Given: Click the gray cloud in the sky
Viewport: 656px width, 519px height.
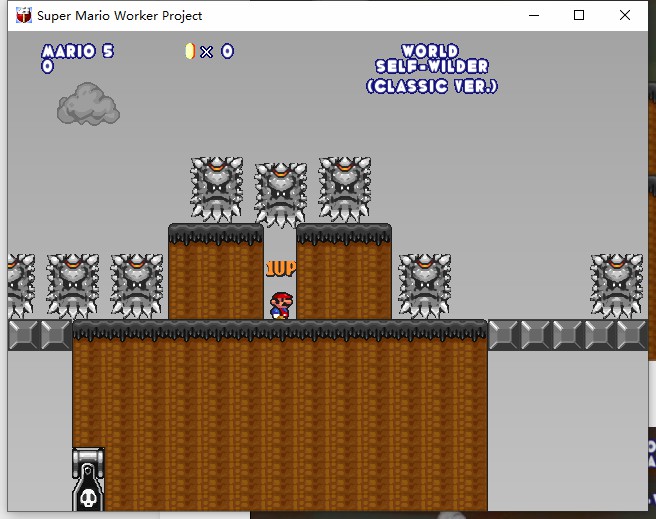Looking at the screenshot, I should click(x=88, y=104).
